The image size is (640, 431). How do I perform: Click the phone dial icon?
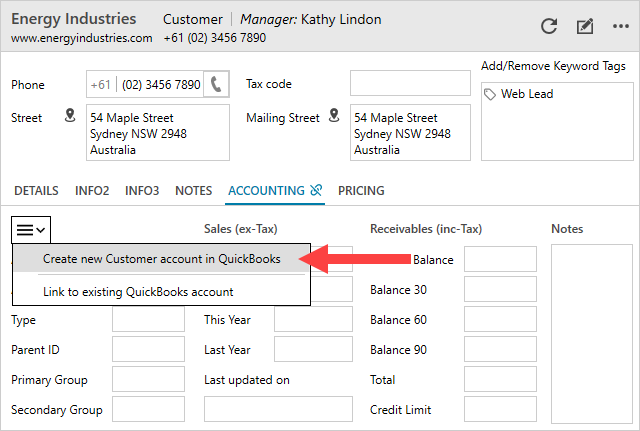(217, 85)
